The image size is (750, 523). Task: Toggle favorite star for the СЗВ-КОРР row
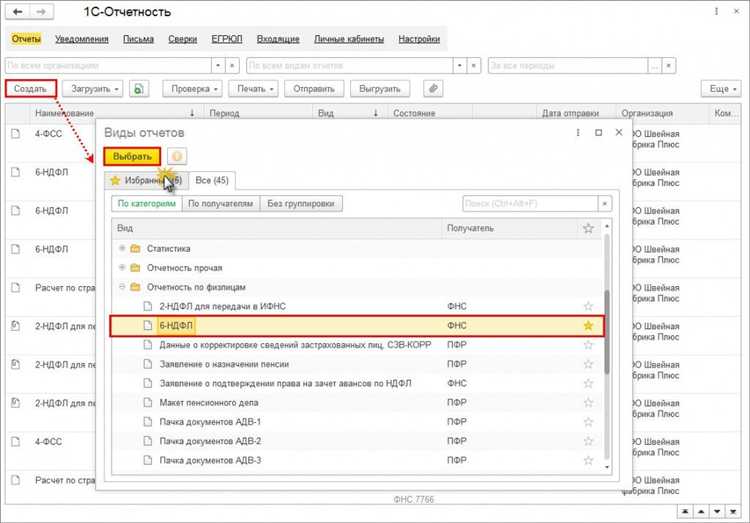point(588,345)
